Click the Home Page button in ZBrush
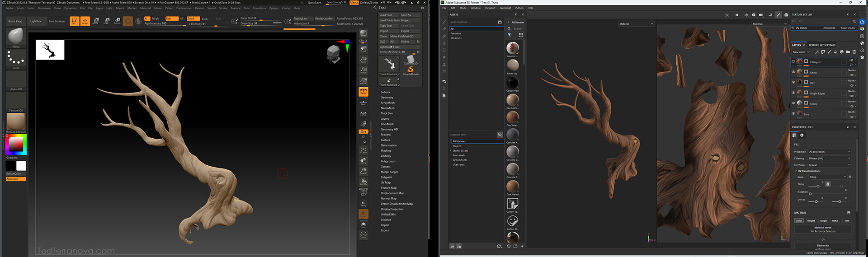 click(14, 21)
